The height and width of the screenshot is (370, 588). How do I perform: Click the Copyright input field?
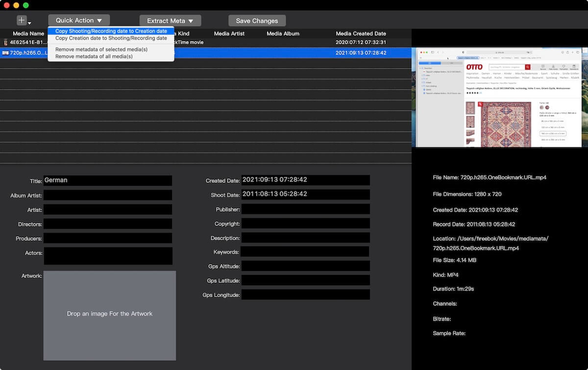tap(306, 223)
